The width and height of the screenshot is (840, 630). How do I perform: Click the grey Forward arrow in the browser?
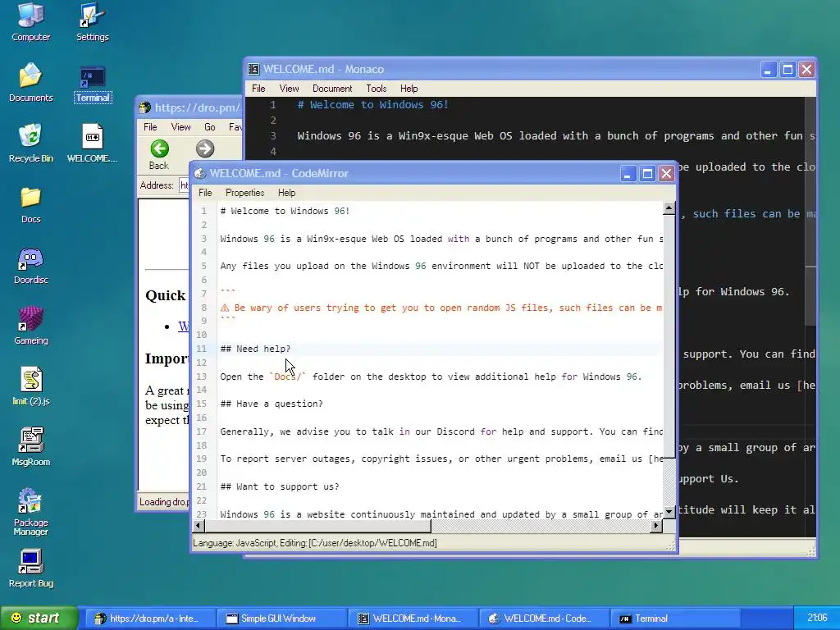(204, 149)
